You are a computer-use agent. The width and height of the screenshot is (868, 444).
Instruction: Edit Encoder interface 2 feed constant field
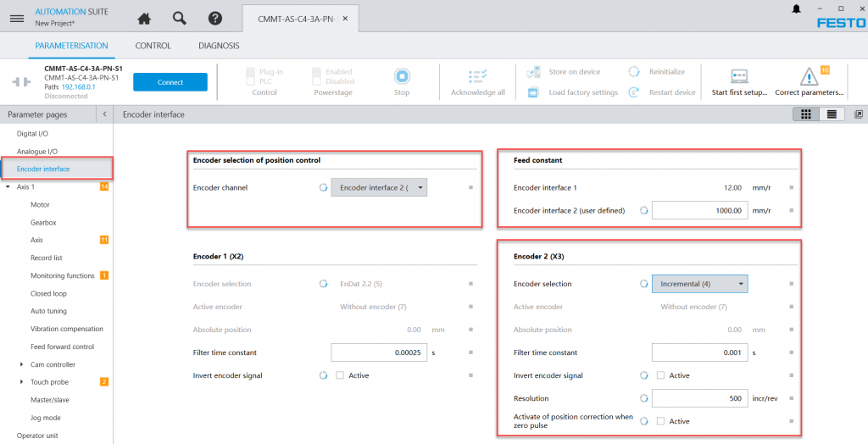(x=699, y=210)
